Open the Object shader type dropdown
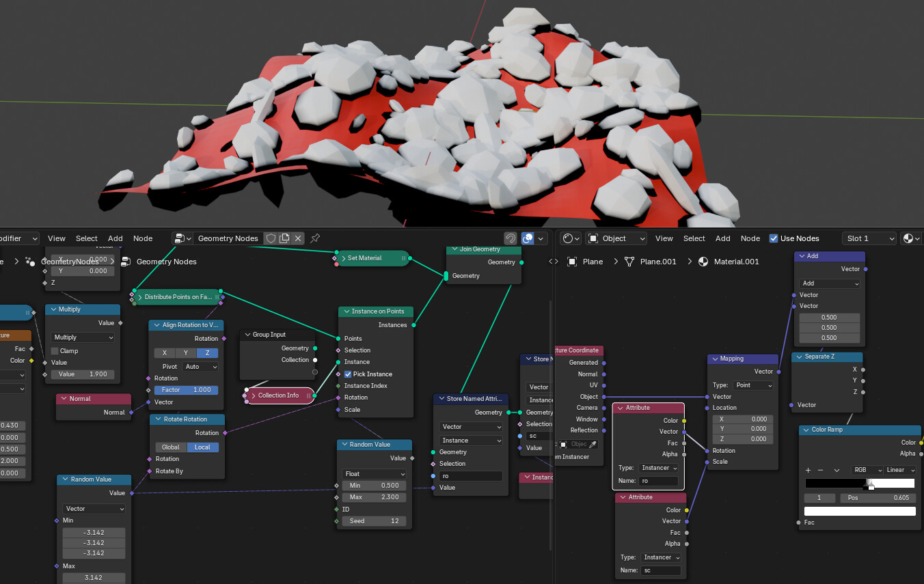This screenshot has width=924, height=584. pyautogui.click(x=616, y=238)
